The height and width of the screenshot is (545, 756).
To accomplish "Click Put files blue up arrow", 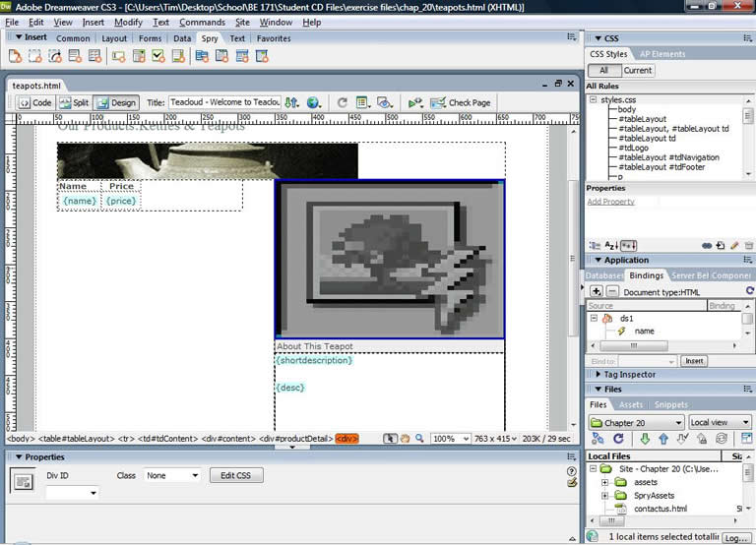I will 663,439.
